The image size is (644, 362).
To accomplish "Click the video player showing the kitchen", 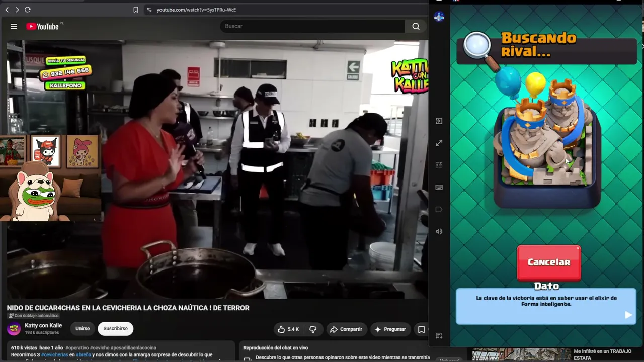I will coord(217,169).
